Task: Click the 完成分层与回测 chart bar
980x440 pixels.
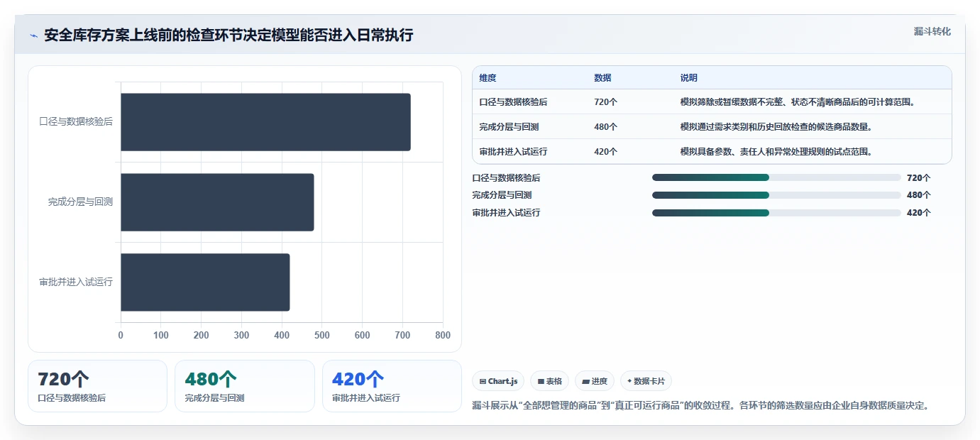Action: 217,202
